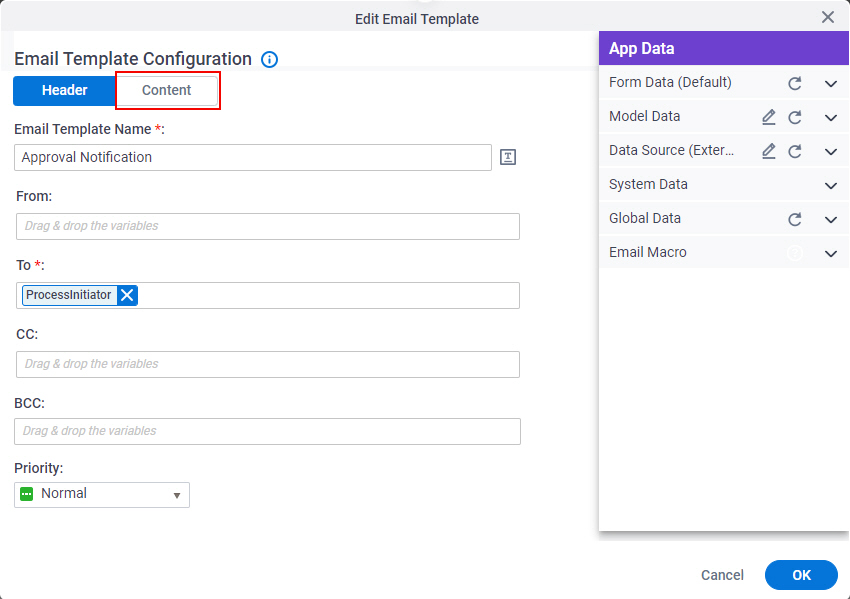The height and width of the screenshot is (599, 850).
Task: Click the From variables field
Action: coord(268,226)
